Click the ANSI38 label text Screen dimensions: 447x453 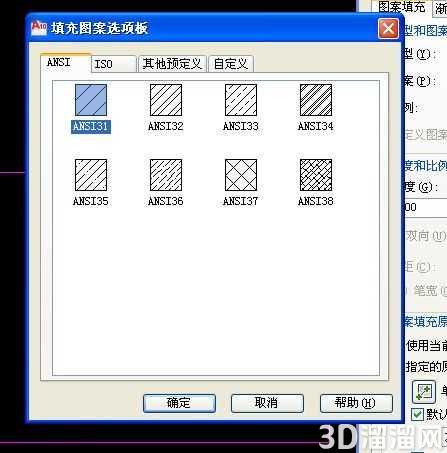tap(316, 201)
